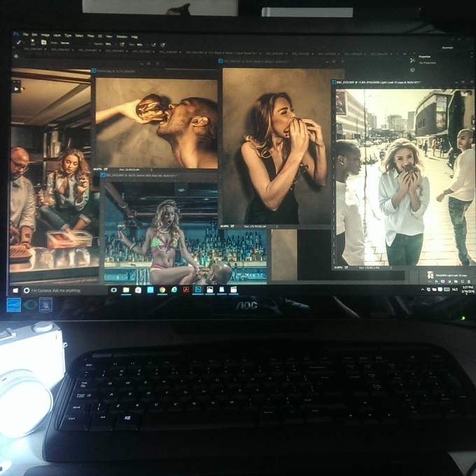Open the Type menu
The height and width of the screenshot is (476, 476).
(x=68, y=36)
